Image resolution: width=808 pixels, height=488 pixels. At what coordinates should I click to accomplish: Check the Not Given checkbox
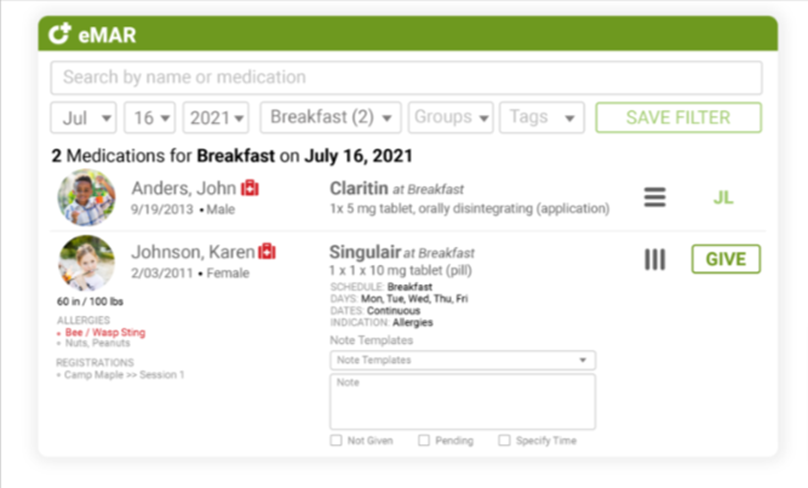tap(336, 440)
